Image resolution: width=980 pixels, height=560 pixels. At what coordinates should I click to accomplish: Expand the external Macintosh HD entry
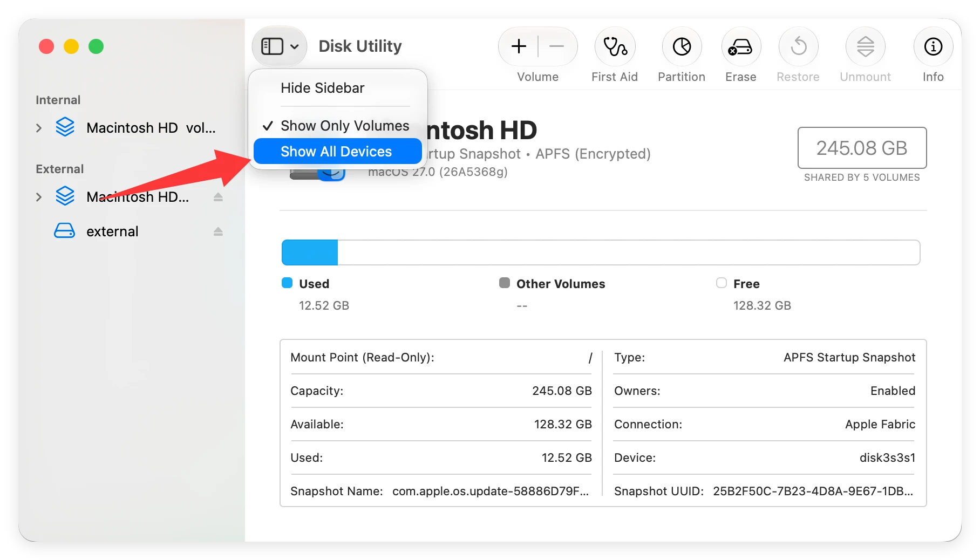[39, 197]
